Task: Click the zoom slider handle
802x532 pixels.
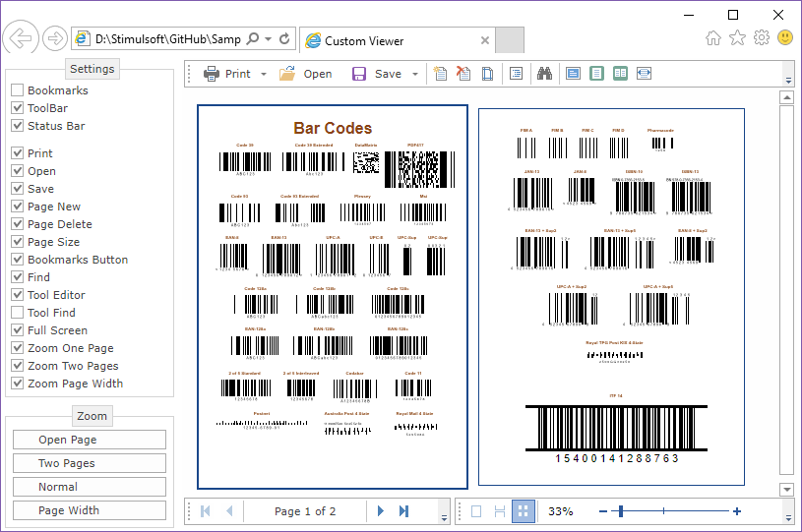Action: coord(621,511)
